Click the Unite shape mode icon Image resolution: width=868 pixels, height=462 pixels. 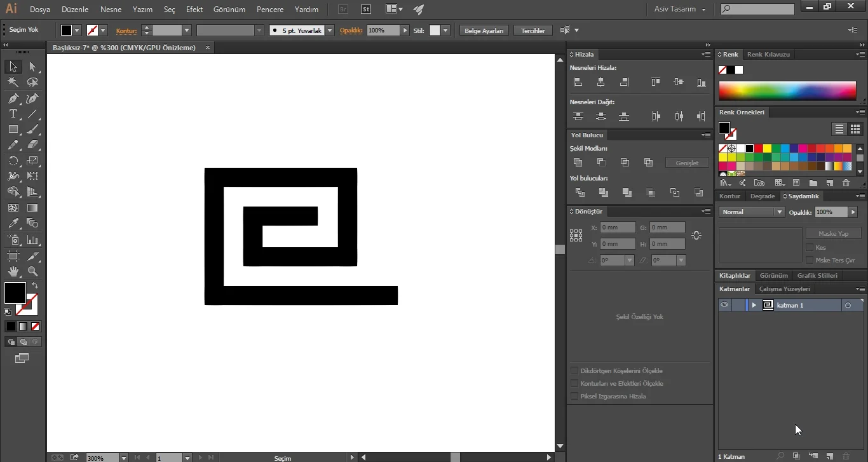(578, 163)
